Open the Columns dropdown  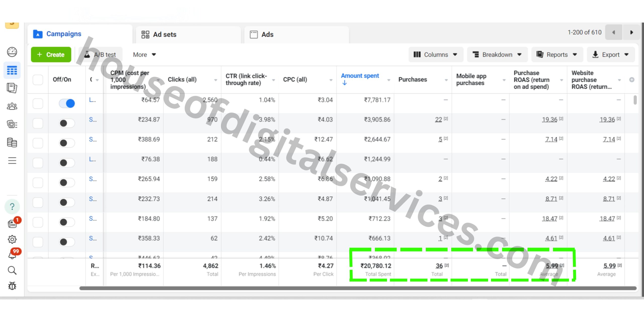coord(435,55)
